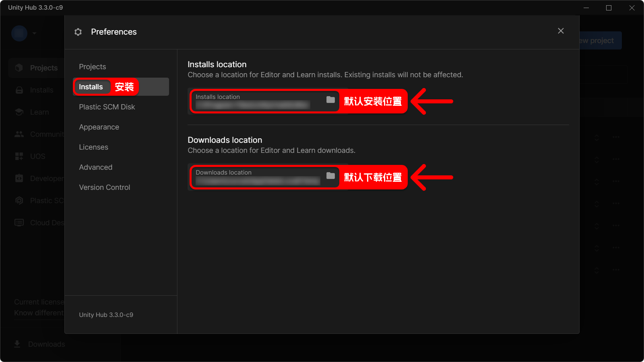This screenshot has width=644, height=362.
Task: Open UOS in Hub sidebar
Action: 36,156
